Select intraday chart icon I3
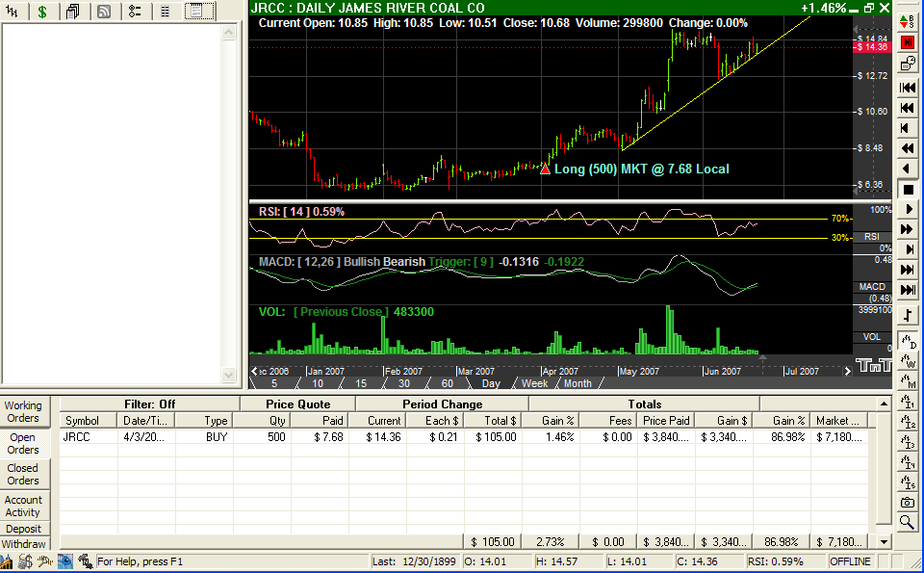 tap(908, 442)
